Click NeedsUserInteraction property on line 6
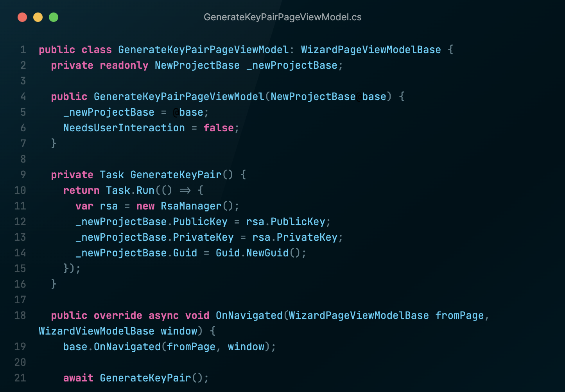Viewport: 565px width, 392px height. (124, 128)
